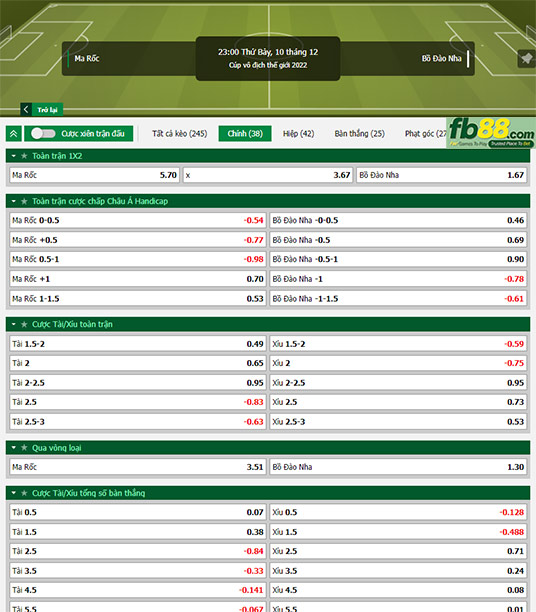The image size is (536, 612).
Task: Select Tài 2 at 0.65
Action: click(138, 363)
